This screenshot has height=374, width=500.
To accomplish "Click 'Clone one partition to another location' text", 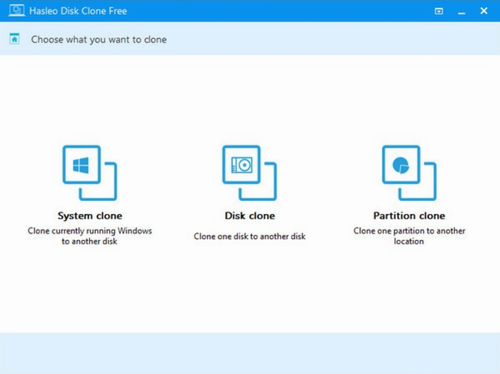I will point(409,236).
